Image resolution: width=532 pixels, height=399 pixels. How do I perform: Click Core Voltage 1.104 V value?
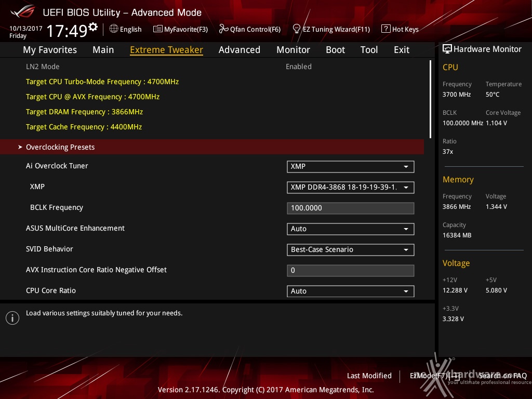(x=496, y=123)
